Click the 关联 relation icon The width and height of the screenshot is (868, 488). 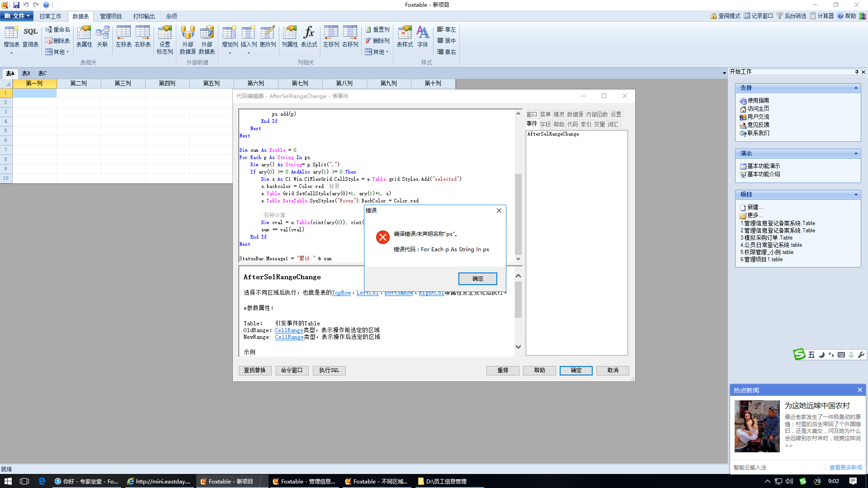(x=103, y=36)
